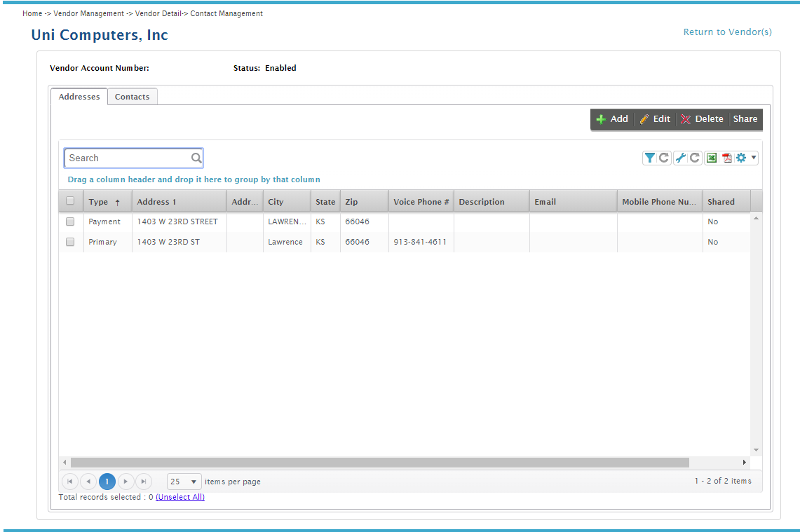This screenshot has height=532, width=800.
Task: Click the horizontal scrollbar left arrow
Action: point(65,462)
